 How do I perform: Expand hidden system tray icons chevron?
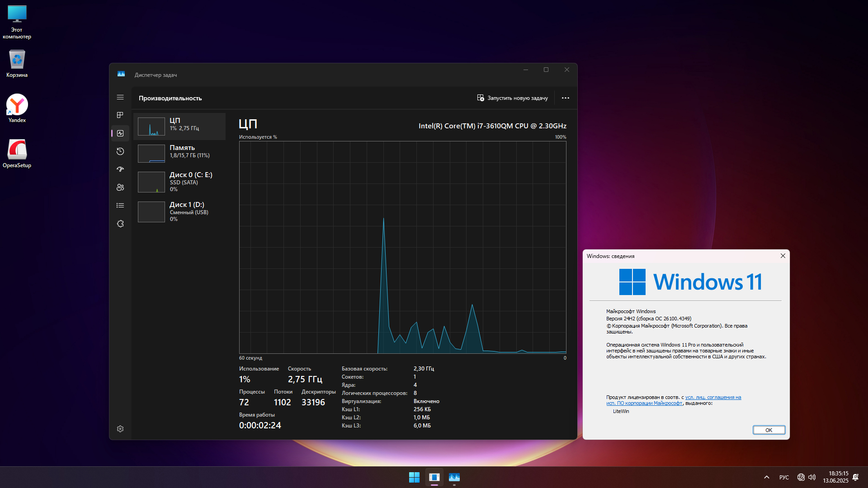point(767,477)
